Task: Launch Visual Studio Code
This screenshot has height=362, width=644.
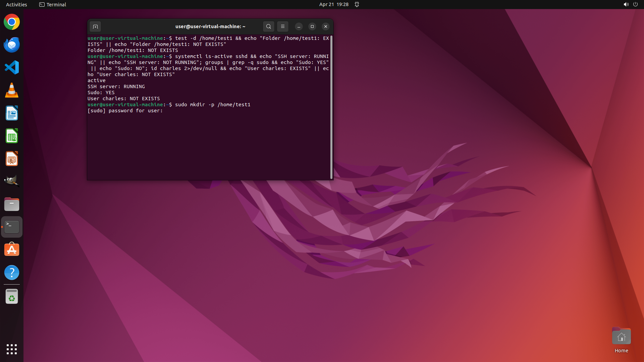Action: [x=12, y=67]
